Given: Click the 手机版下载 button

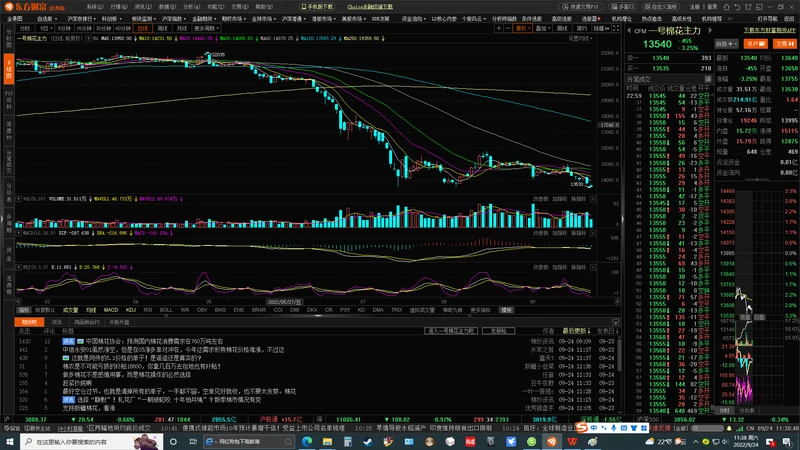Looking at the screenshot, I should [x=317, y=7].
